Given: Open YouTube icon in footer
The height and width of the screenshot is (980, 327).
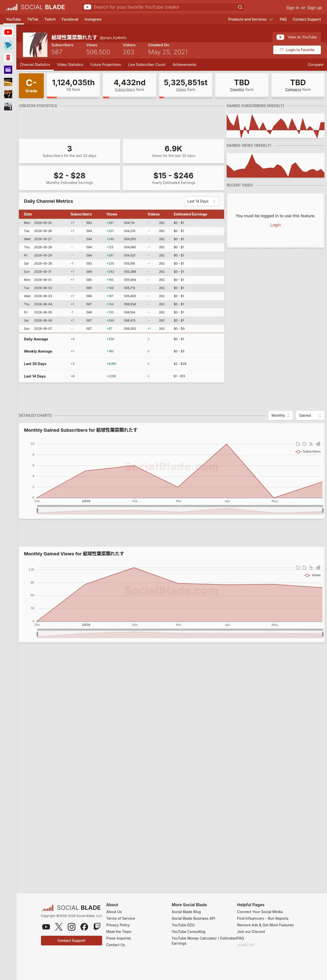Looking at the screenshot, I should point(46,927).
